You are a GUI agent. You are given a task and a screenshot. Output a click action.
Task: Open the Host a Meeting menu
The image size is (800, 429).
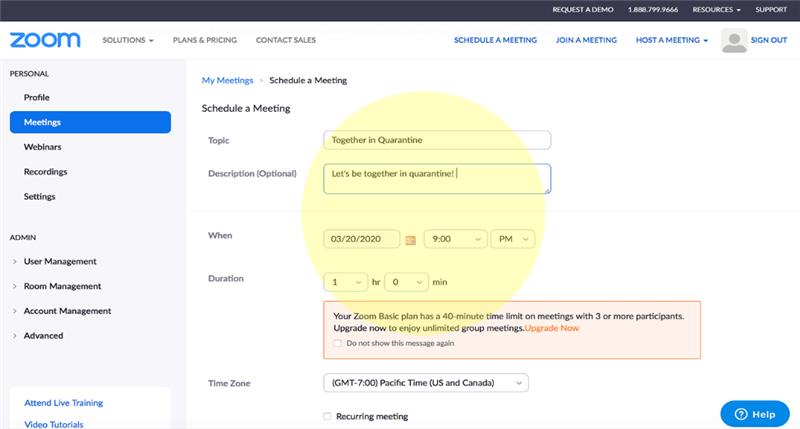(x=671, y=40)
